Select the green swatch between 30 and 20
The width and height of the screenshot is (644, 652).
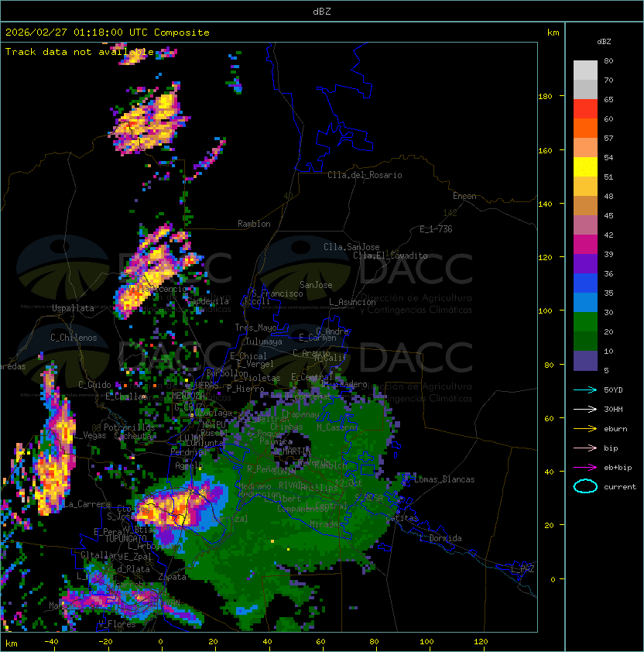pyautogui.click(x=585, y=322)
